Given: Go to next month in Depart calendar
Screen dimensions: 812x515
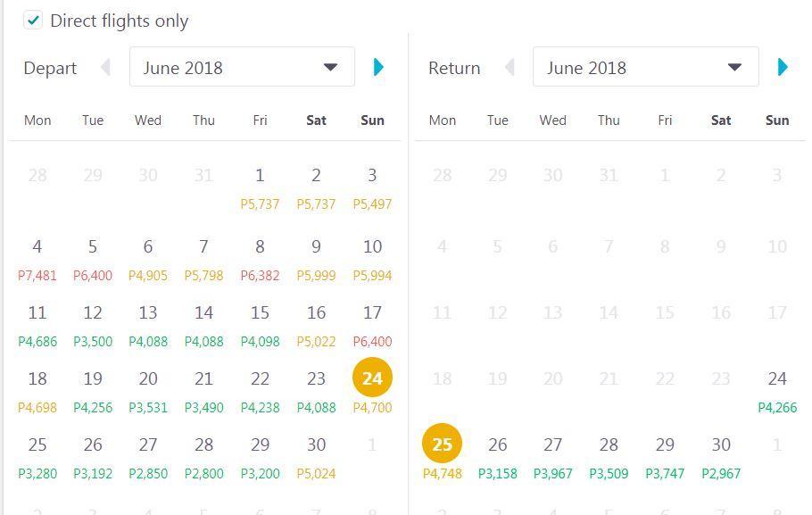Looking at the screenshot, I should 378,67.
